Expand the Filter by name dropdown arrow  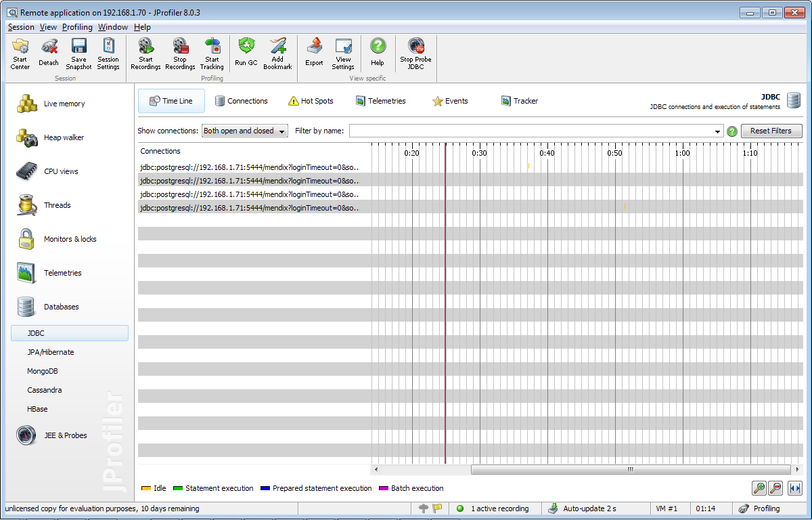pos(717,131)
